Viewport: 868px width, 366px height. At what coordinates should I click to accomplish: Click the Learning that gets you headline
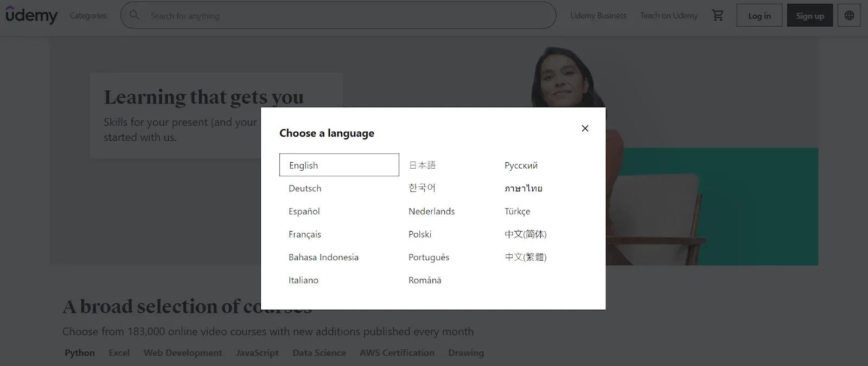coord(204,97)
